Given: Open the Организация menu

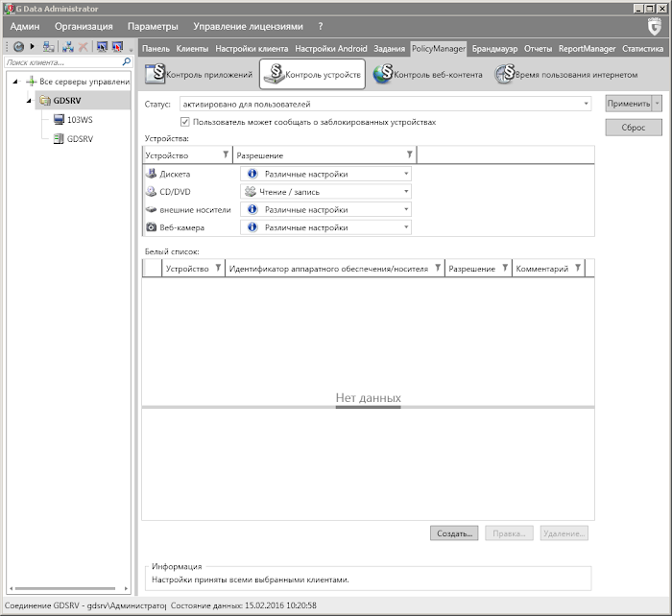Looking at the screenshot, I should tap(84, 27).
